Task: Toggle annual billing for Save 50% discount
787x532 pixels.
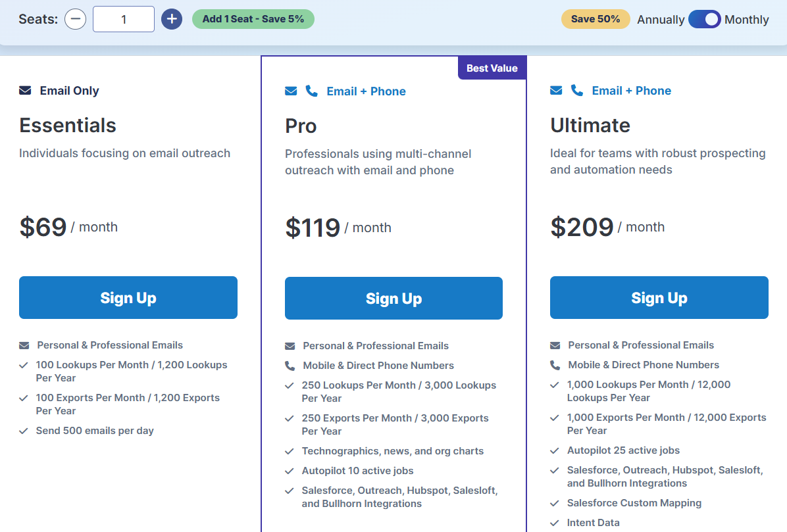Action: point(705,19)
